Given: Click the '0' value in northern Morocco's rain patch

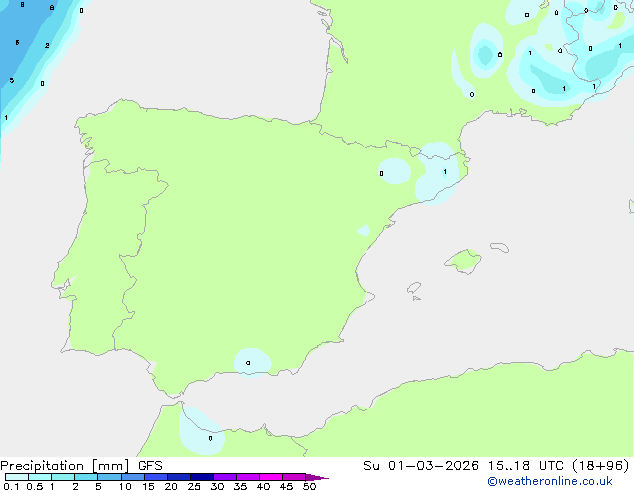Looking at the screenshot, I should click(x=210, y=438).
